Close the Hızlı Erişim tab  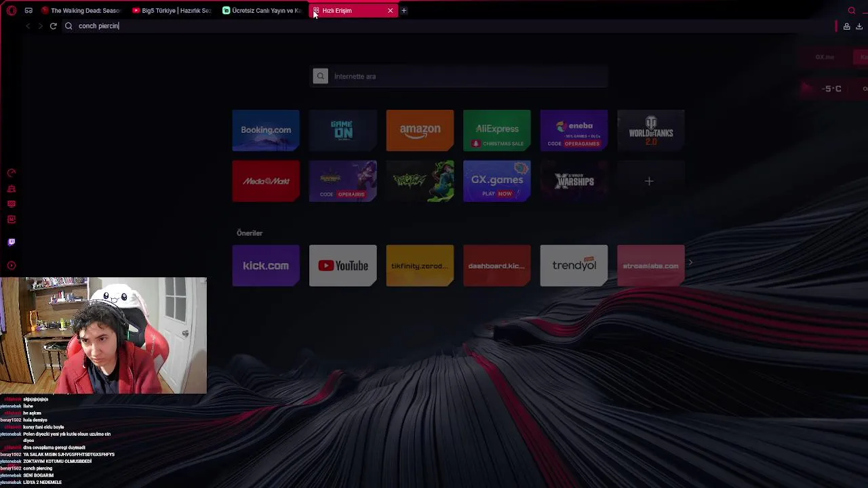(390, 10)
